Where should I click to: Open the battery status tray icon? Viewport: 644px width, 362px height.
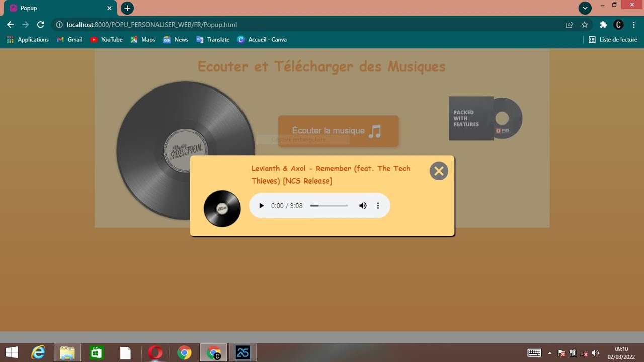[x=573, y=353]
